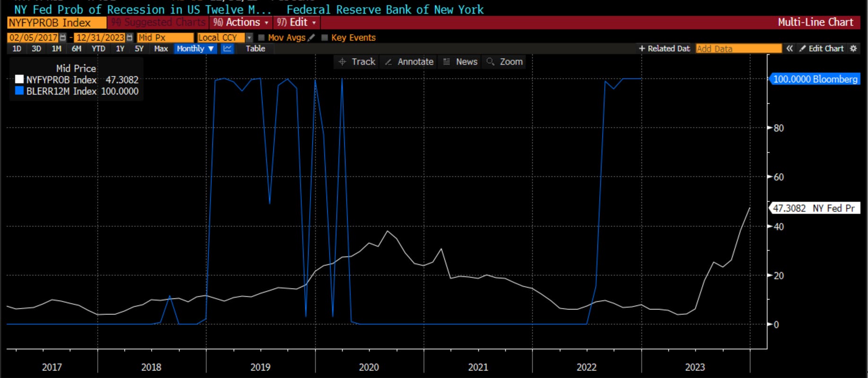Open chart settings gear icon
The height and width of the screenshot is (378, 868).
coord(853,48)
